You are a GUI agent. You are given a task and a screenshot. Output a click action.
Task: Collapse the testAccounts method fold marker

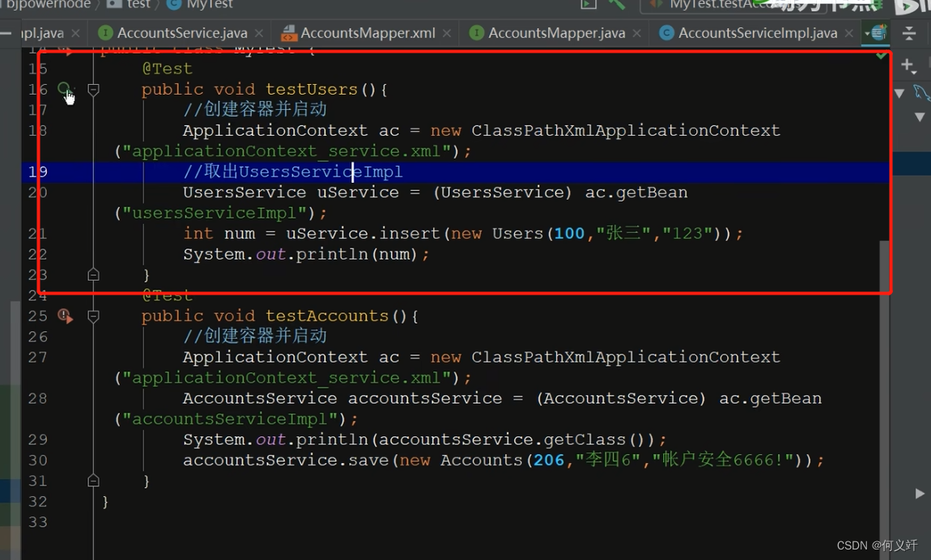[x=93, y=316]
